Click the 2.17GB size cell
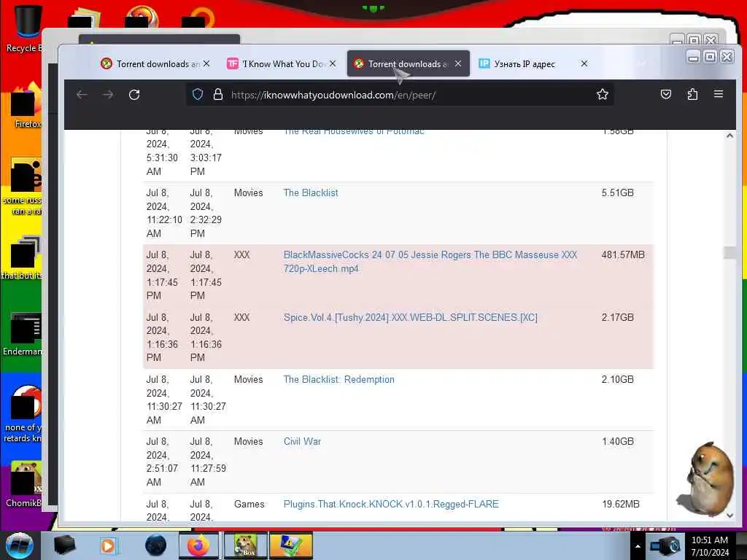Screen dimensions: 747x560 [617, 318]
